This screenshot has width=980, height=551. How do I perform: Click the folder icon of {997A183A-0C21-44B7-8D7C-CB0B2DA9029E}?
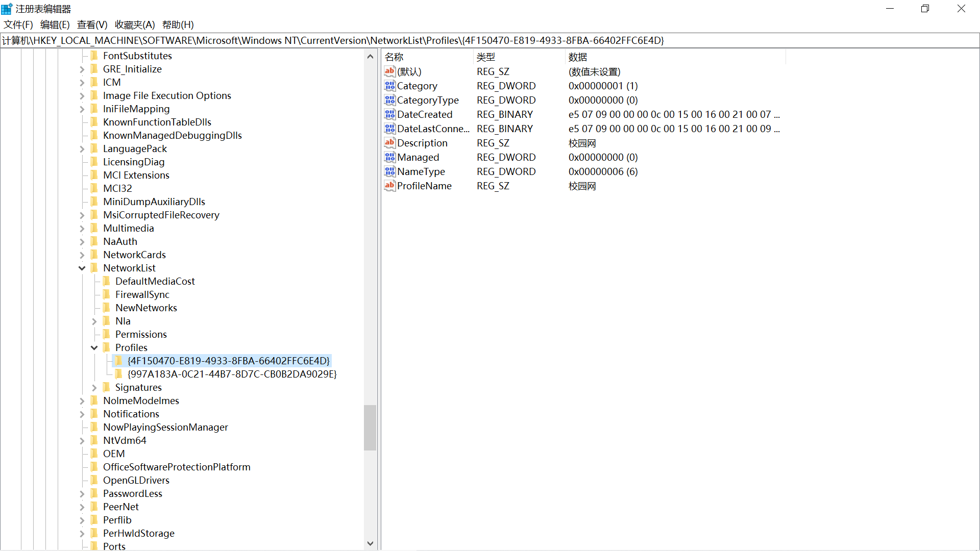(119, 374)
